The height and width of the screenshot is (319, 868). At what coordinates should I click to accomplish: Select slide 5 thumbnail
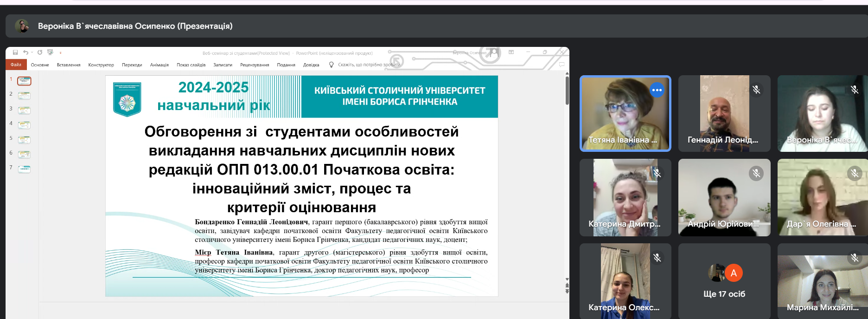24,140
